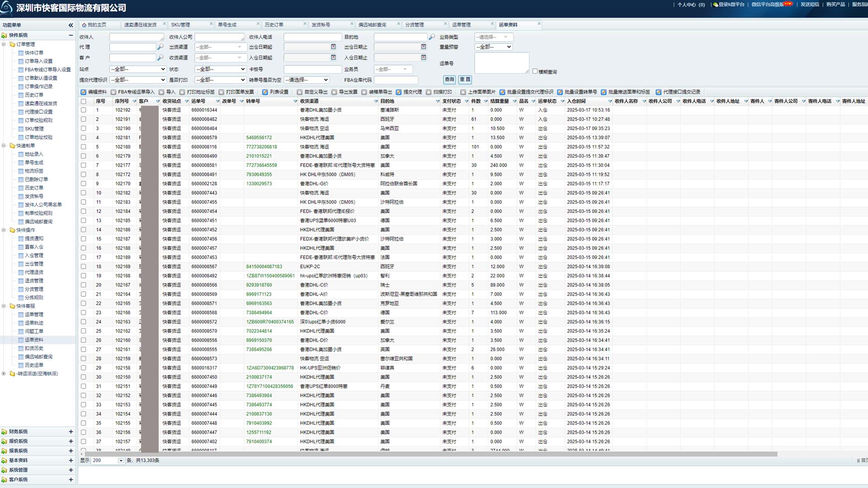
Task: Open 快件订单 in sidebar tree
Action: click(x=34, y=53)
